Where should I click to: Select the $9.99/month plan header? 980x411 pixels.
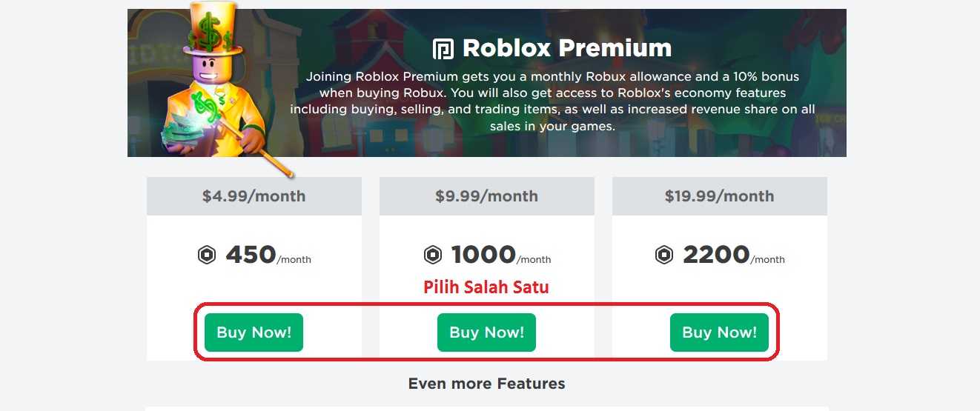point(487,196)
